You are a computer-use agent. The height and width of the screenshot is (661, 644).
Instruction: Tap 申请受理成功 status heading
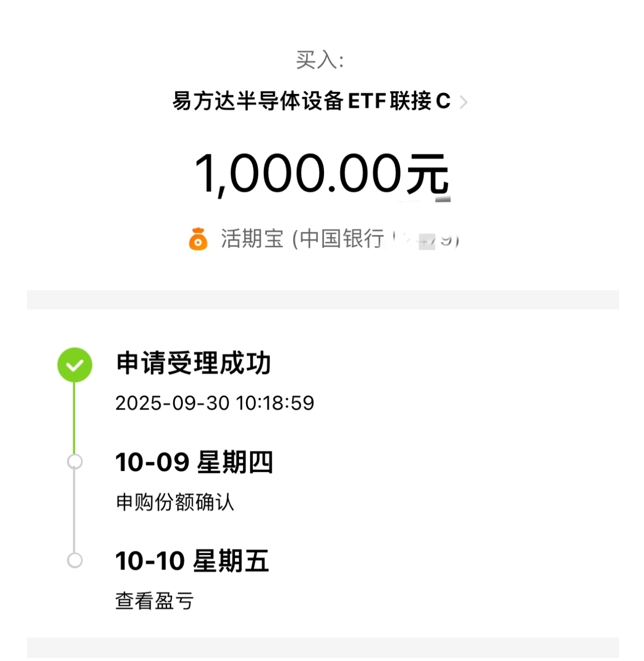193,363
